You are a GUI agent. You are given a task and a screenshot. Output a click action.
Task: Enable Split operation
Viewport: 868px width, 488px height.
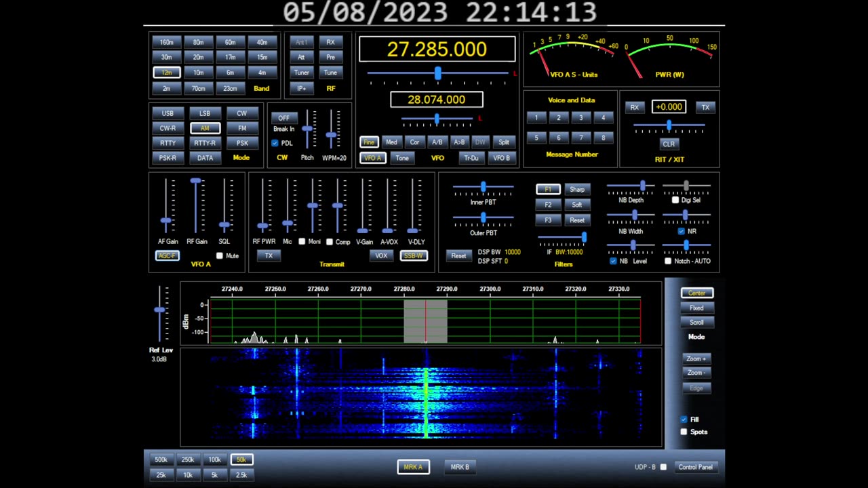point(503,142)
